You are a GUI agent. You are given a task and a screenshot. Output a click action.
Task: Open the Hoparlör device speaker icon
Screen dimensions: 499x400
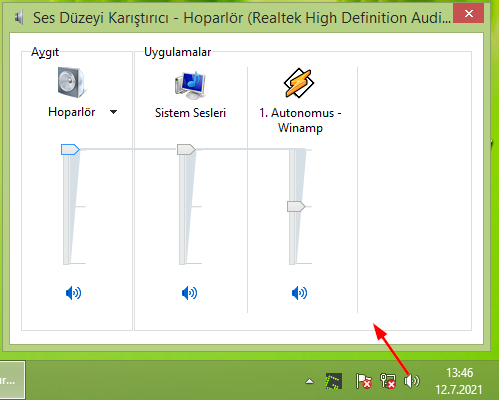(72, 82)
